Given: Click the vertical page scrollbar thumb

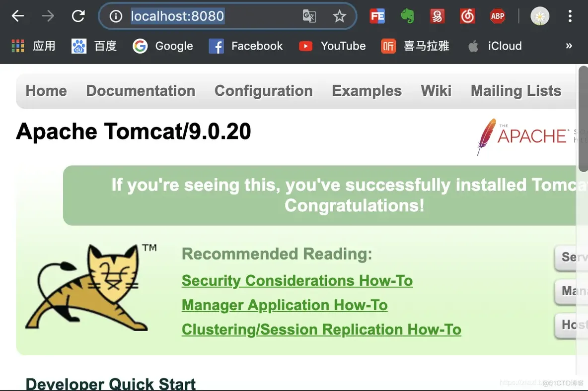Looking at the screenshot, I should coord(583,119).
